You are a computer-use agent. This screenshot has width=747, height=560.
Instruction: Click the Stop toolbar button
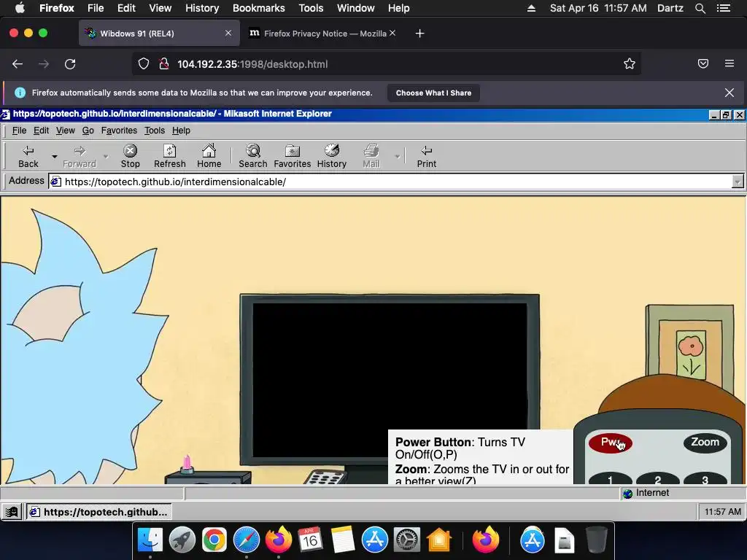[130, 156]
